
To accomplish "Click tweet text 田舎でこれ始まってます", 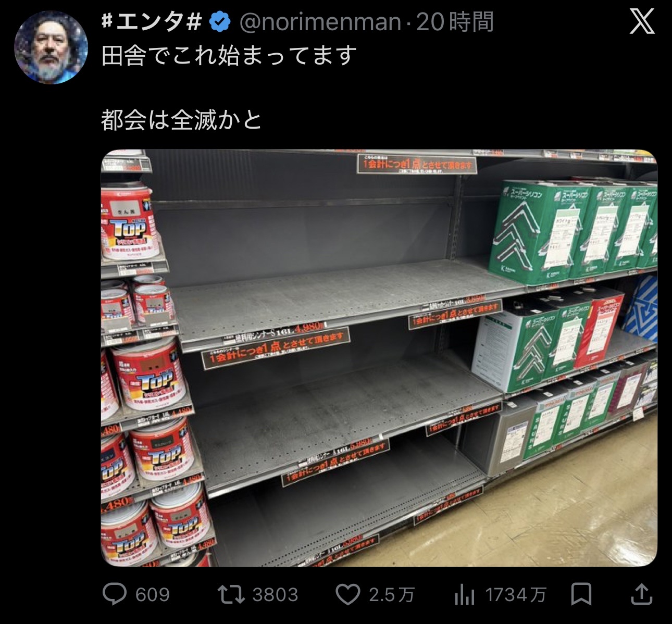I will tap(229, 55).
